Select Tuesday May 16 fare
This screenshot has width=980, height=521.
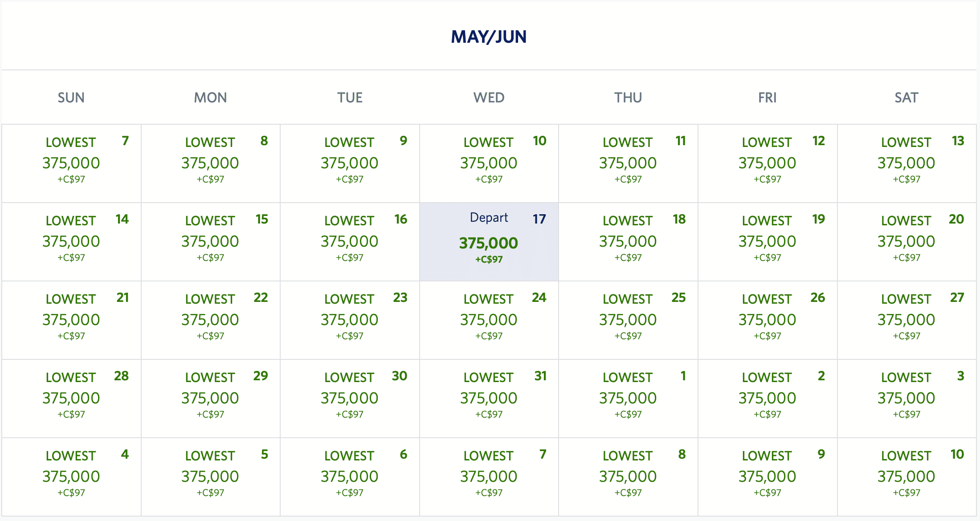point(350,241)
